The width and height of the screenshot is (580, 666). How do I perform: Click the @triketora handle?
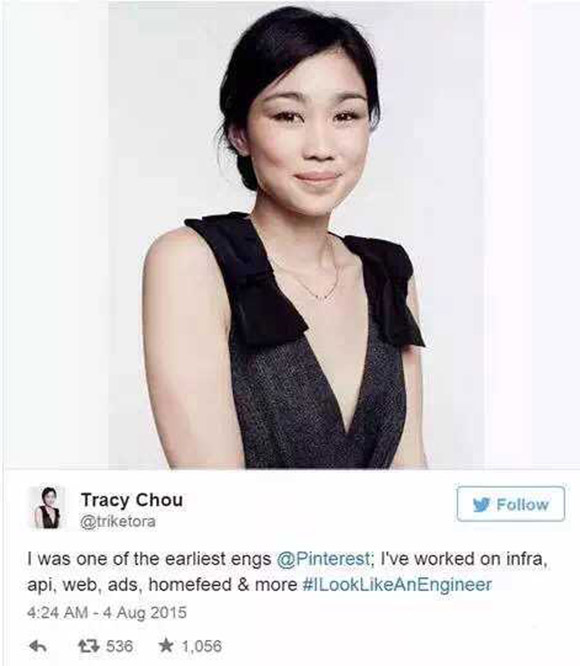pos(118,521)
